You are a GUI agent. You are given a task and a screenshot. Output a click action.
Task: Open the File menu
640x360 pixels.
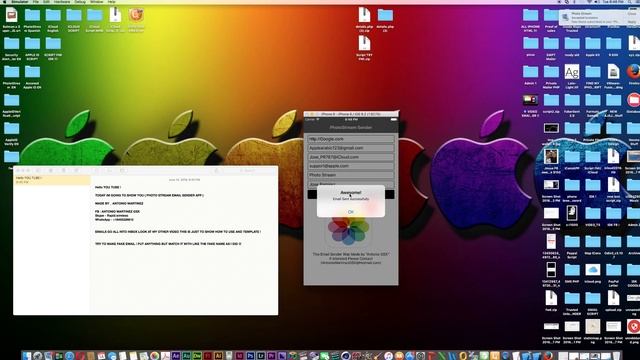click(36, 2)
